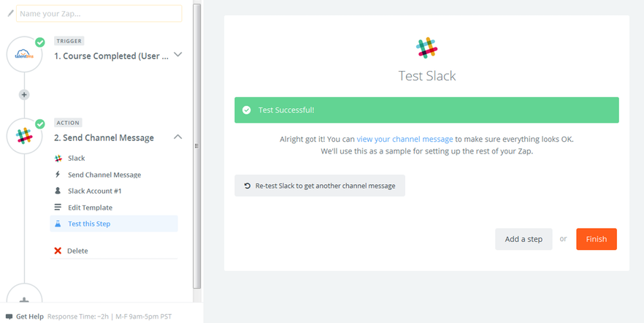
Task: Click the pencil icon beside the Zap name
Action: (x=11, y=14)
